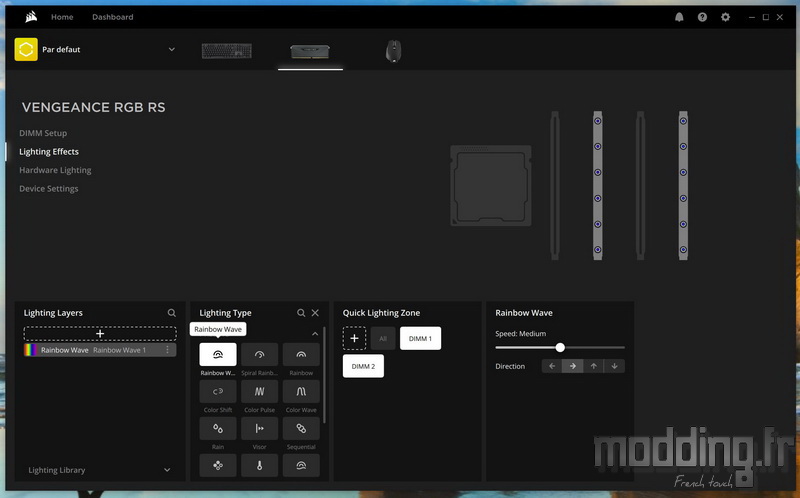Image resolution: width=800 pixels, height=498 pixels.
Task: Apply the Visor lighting effect
Action: (x=259, y=428)
